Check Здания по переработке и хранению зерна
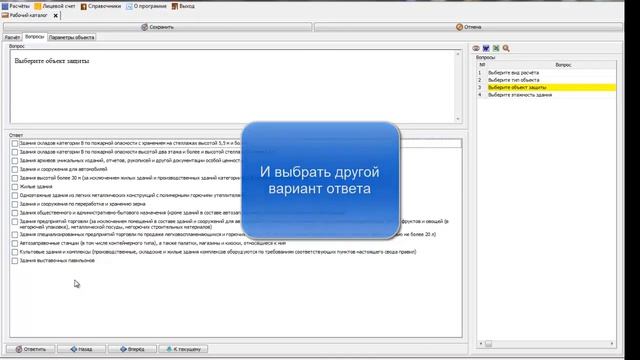 15,204
